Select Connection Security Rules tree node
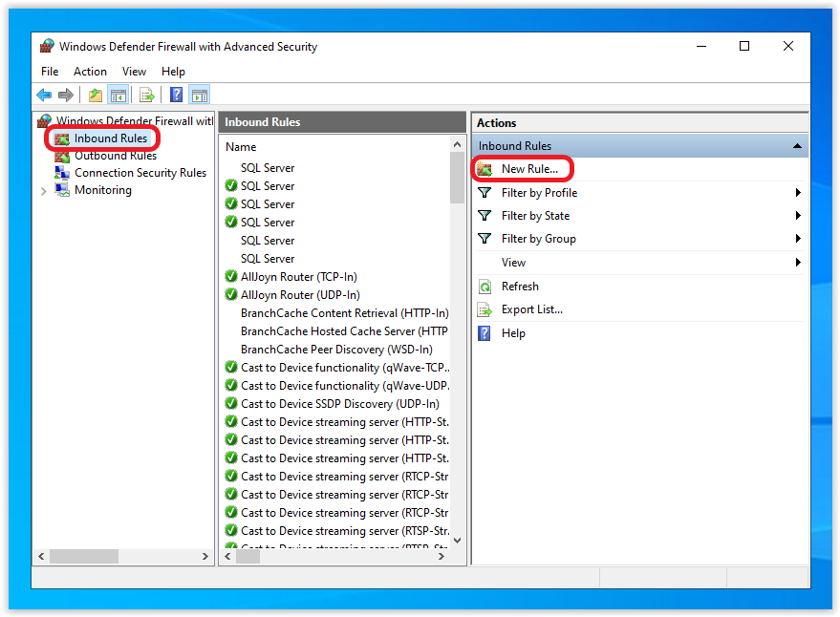Screen dimensions: 840x617 click(x=140, y=173)
